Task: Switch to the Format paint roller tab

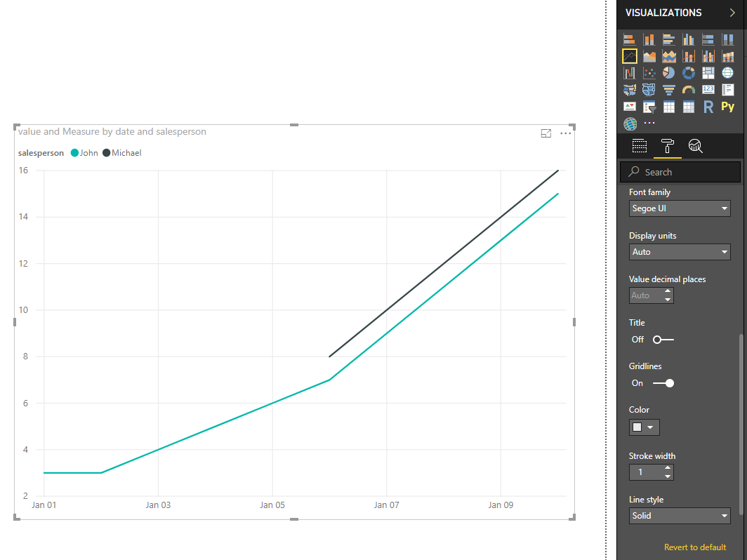Action: [668, 146]
